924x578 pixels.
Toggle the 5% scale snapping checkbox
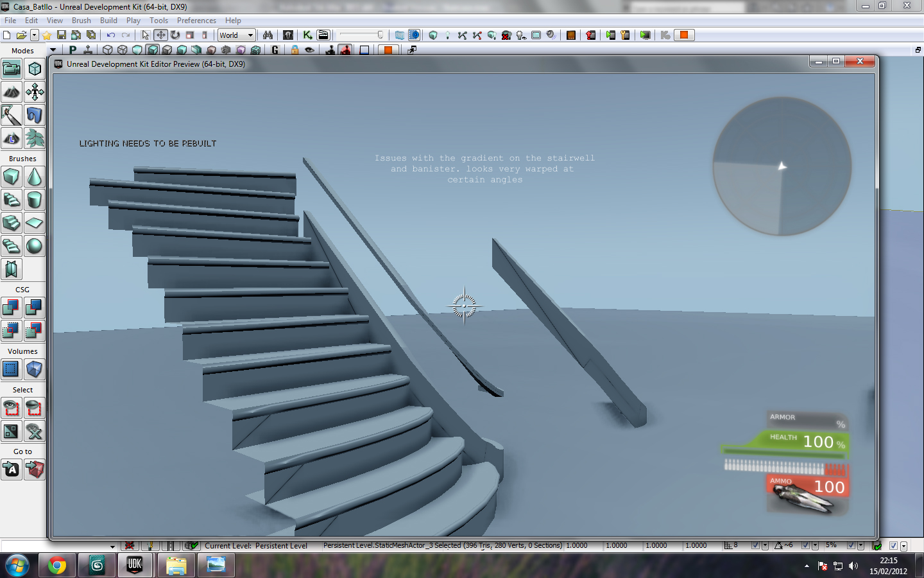coord(851,545)
